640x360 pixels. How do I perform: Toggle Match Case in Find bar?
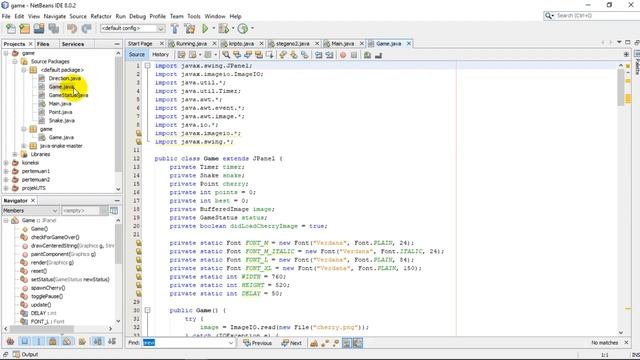[x=314, y=343]
